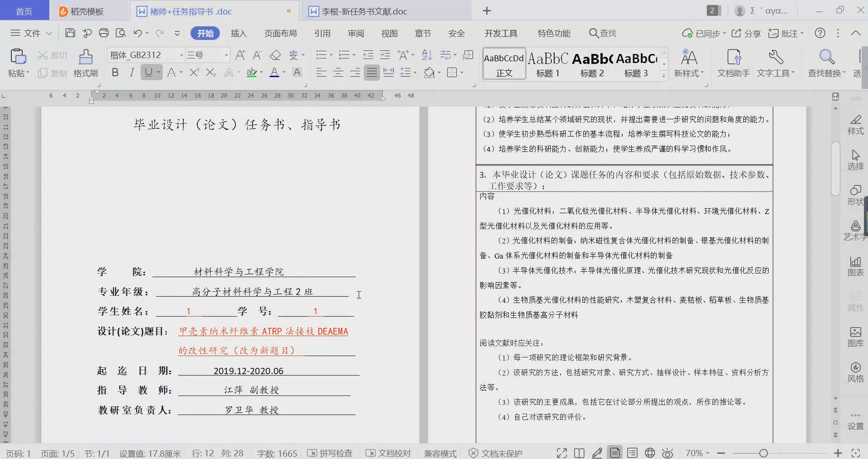Viewport: 868px width, 459px height.
Task: Expand the styles gallery more arrow
Action: (x=664, y=75)
